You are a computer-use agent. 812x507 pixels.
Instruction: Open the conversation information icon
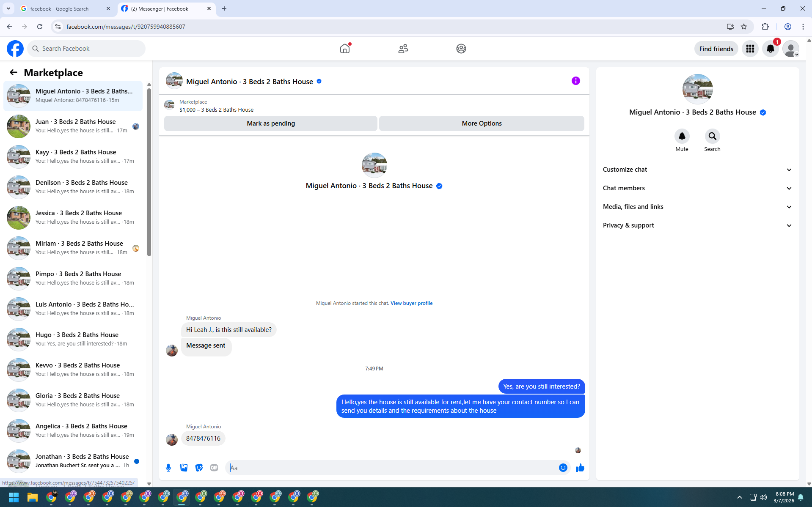pos(576,81)
